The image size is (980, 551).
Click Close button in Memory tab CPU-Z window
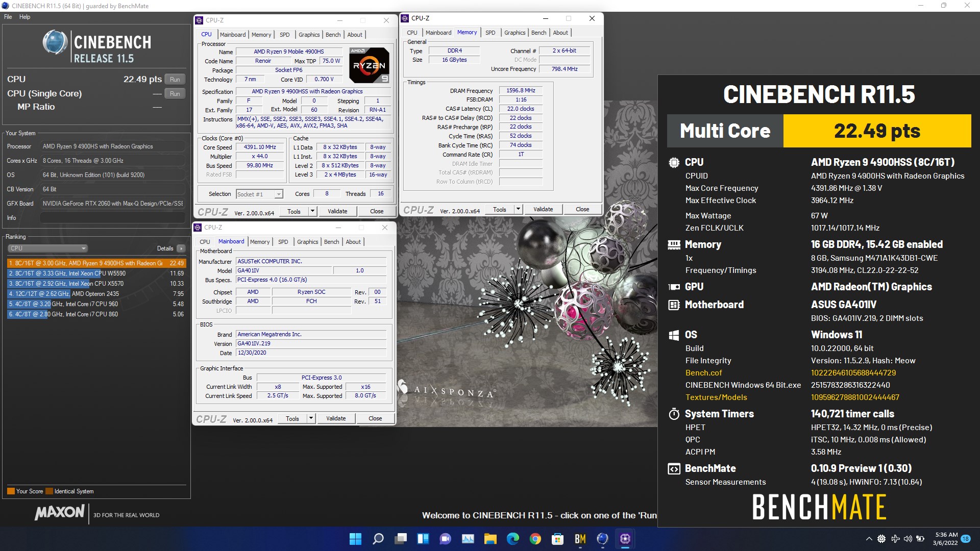tap(582, 209)
